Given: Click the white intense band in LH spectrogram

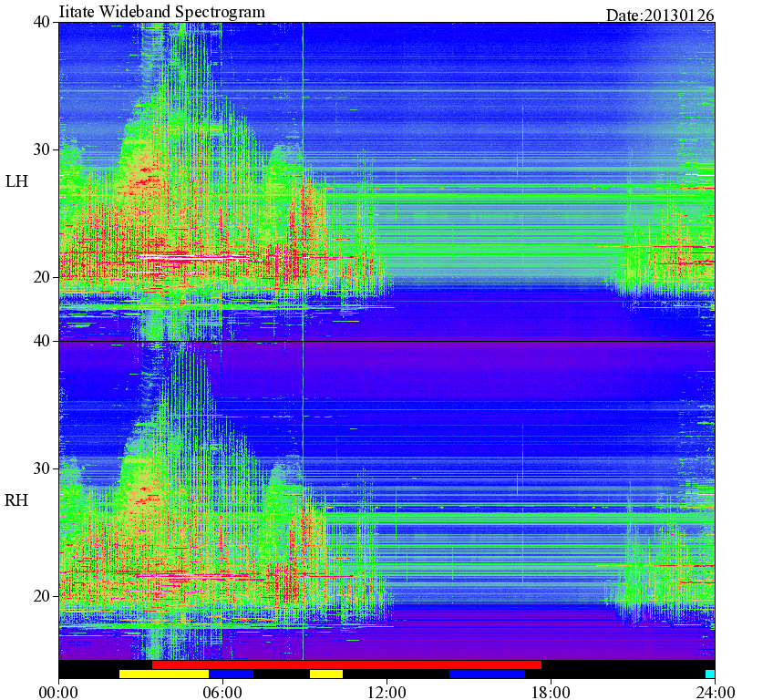Looking at the screenshot, I should pyautogui.click(x=195, y=257).
